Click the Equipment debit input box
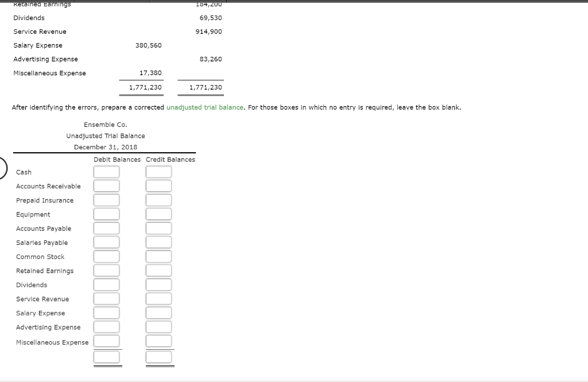Screen dimensions: 588x382 (x=106, y=213)
